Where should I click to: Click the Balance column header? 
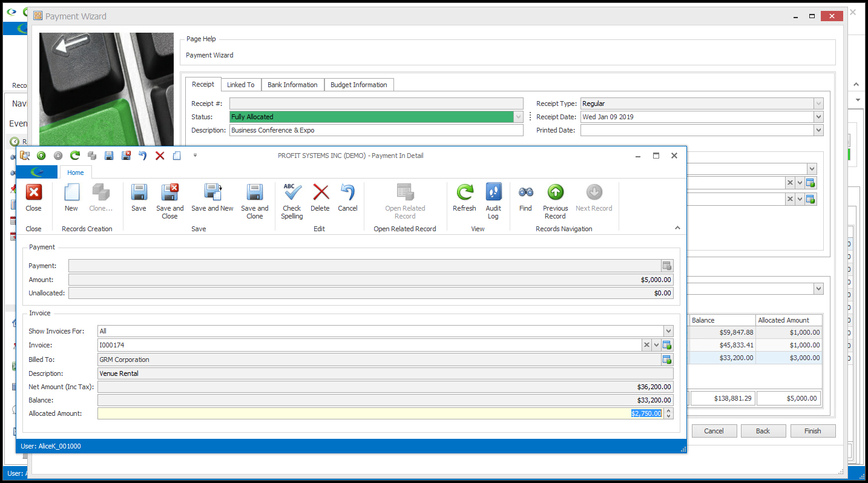coord(723,320)
